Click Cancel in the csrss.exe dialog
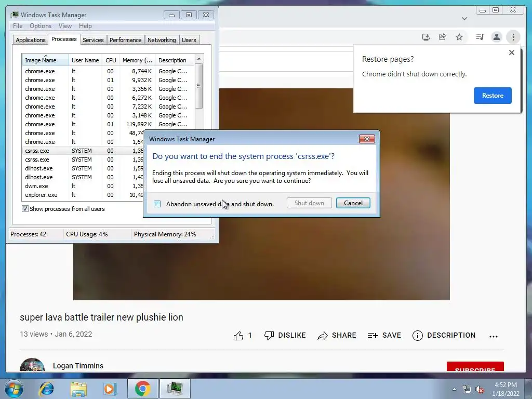This screenshot has width=532, height=399. pos(353,203)
